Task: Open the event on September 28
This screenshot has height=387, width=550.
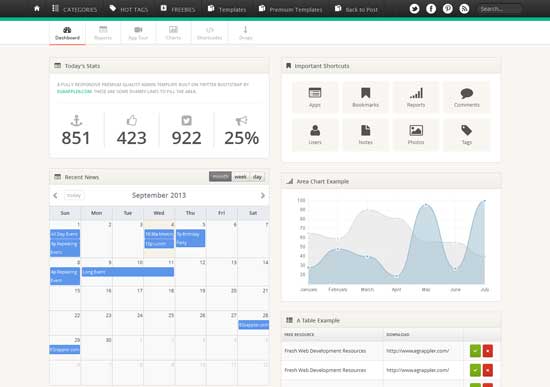Action: [x=254, y=325]
